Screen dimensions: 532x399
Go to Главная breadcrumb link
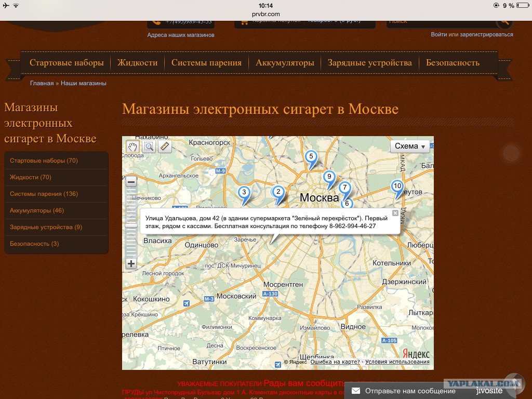tap(42, 83)
